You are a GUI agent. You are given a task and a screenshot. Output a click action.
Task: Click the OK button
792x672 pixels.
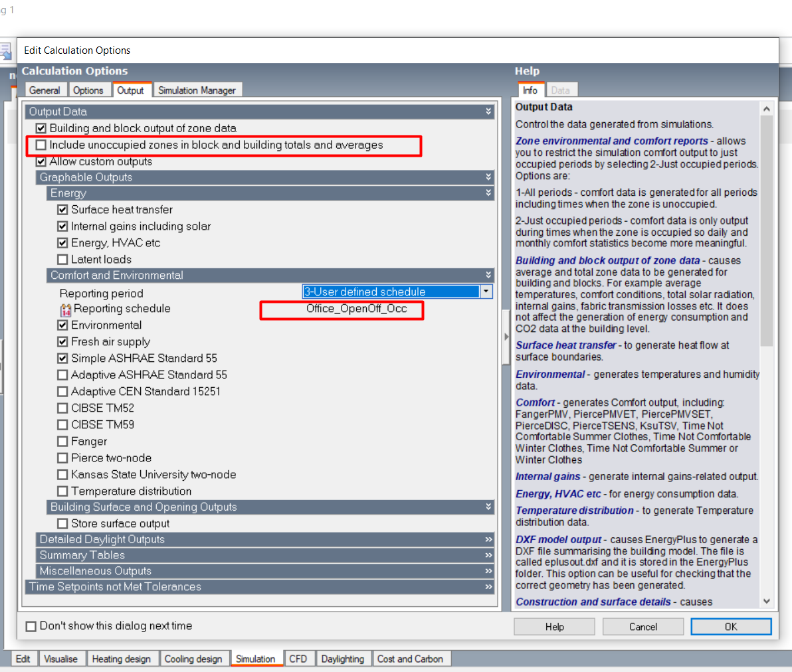coord(731,627)
